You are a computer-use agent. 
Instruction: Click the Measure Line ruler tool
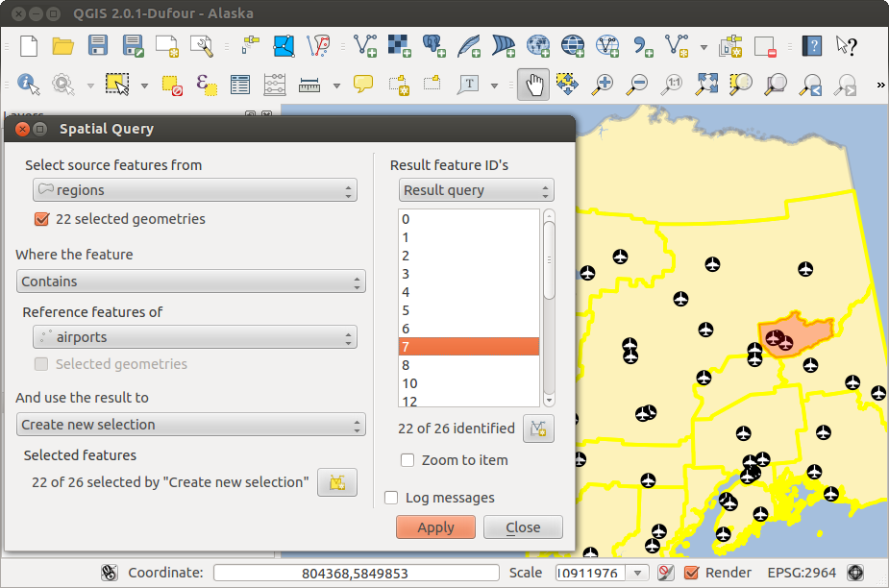[309, 85]
